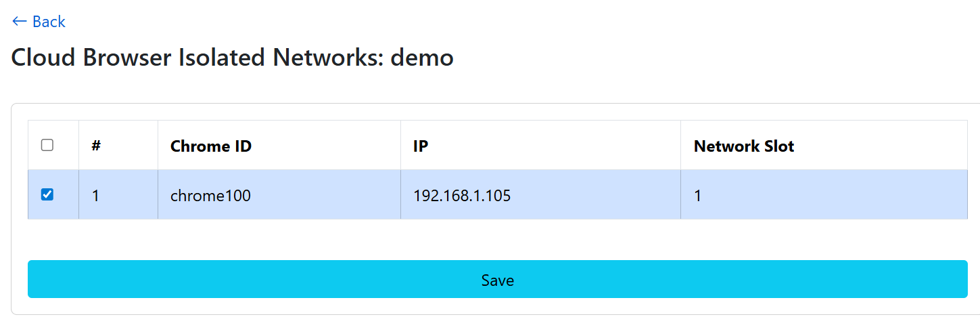980x317 pixels.
Task: Go back using the Back link
Action: coord(39,22)
